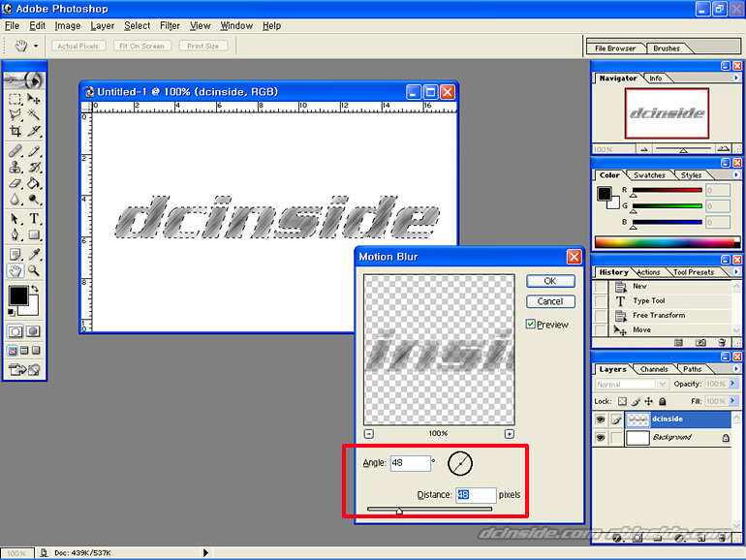
Task: Select the Type tool in toolbox
Action: 33,219
